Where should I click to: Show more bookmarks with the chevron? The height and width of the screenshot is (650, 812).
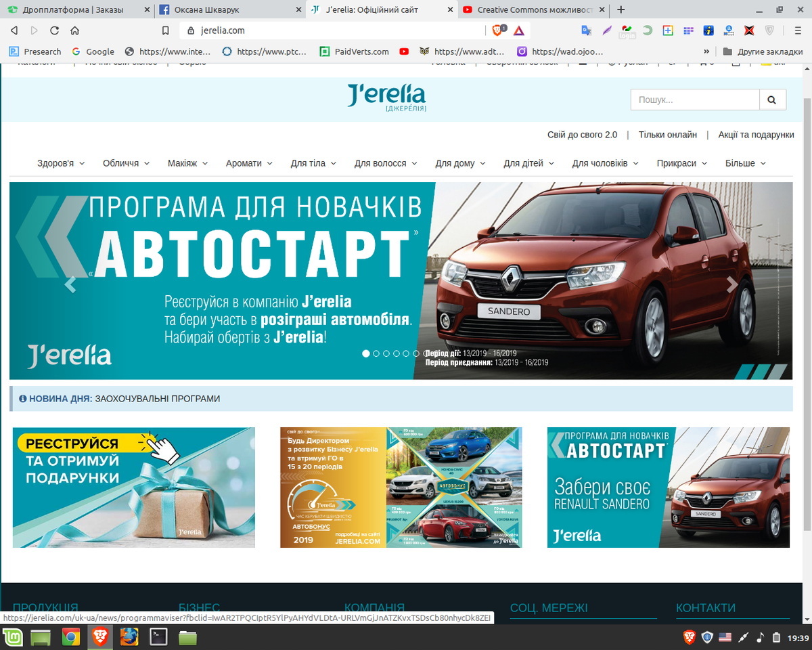point(706,51)
